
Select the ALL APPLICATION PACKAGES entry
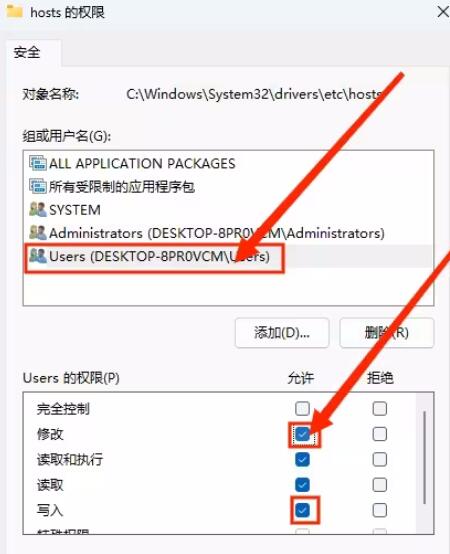[228, 163]
